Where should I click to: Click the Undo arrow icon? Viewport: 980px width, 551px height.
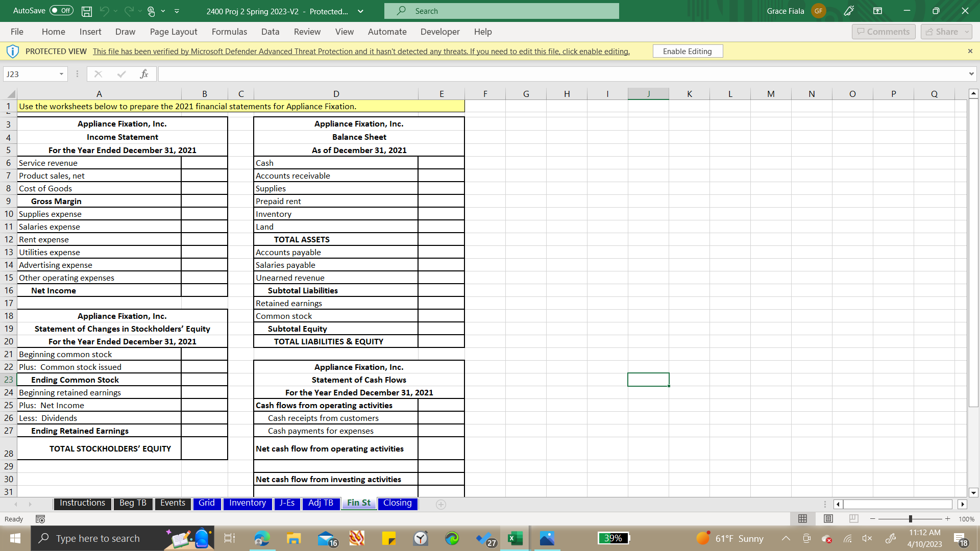[x=104, y=11]
